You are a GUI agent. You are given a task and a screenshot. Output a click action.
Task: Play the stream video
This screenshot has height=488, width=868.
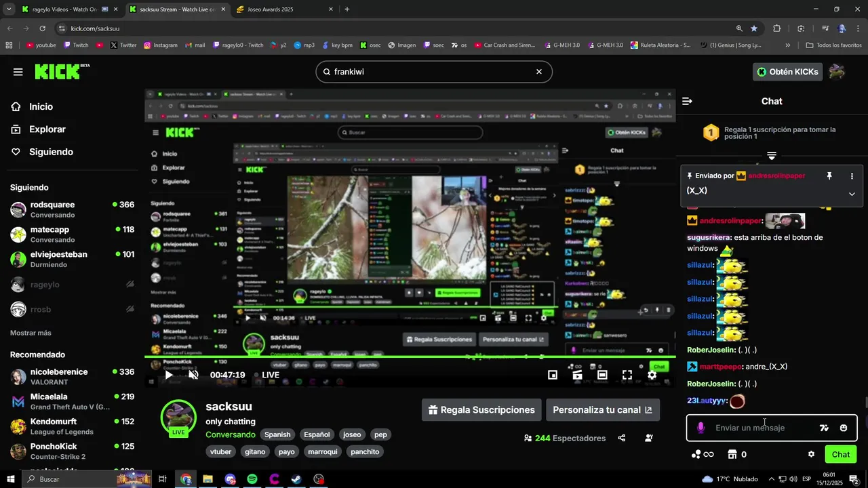click(x=169, y=375)
